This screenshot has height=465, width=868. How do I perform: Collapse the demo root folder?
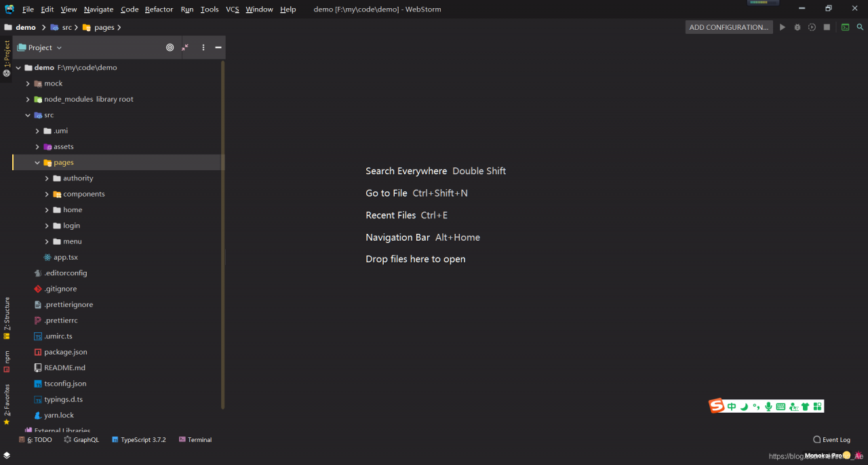18,68
